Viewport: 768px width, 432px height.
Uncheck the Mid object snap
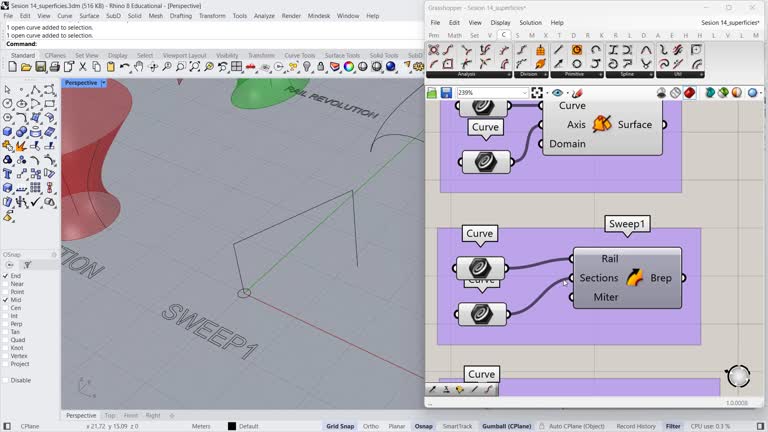pyautogui.click(x=6, y=300)
